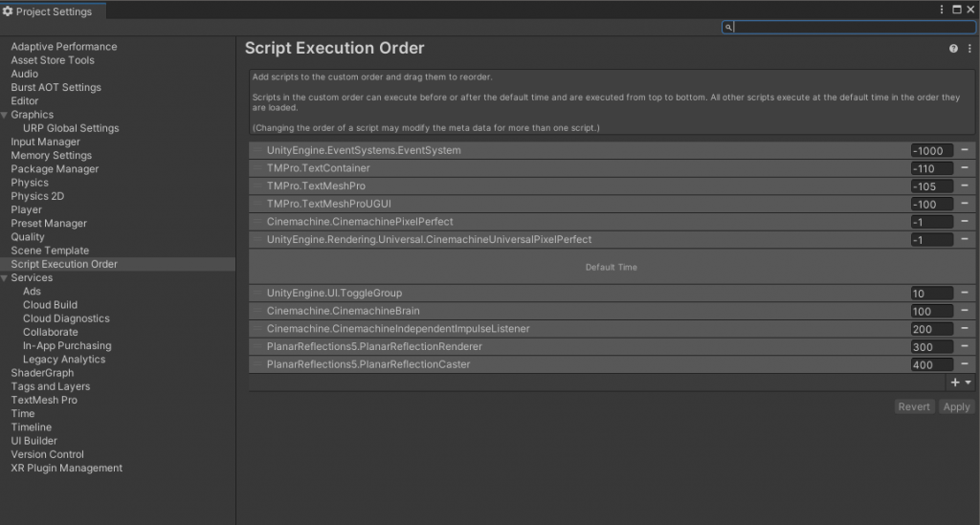
Task: Maximize the Project Settings window
Action: click(957, 10)
